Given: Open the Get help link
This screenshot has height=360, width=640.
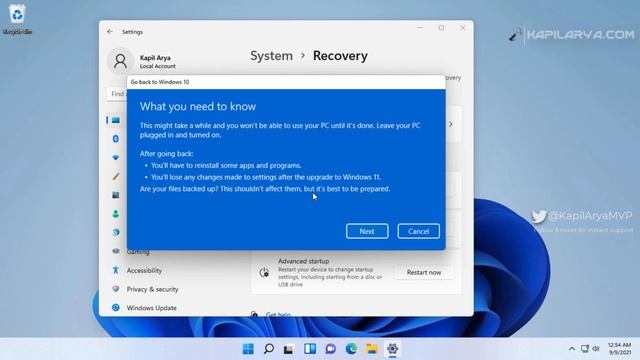Looking at the screenshot, I should coord(278,314).
